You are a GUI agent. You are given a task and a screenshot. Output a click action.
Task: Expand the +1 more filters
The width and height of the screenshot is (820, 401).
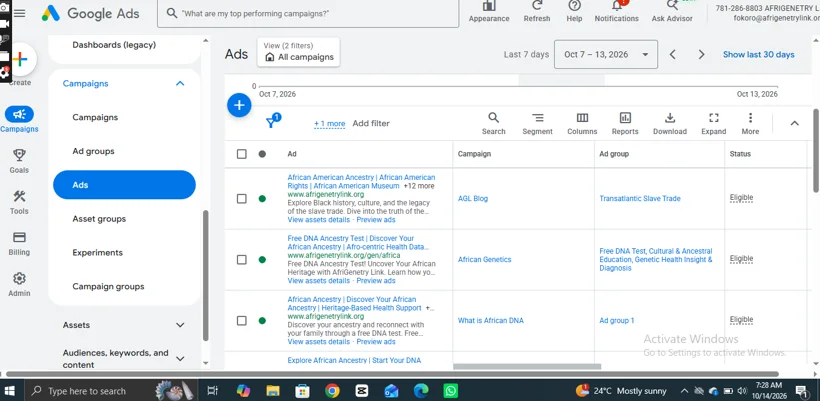click(329, 124)
